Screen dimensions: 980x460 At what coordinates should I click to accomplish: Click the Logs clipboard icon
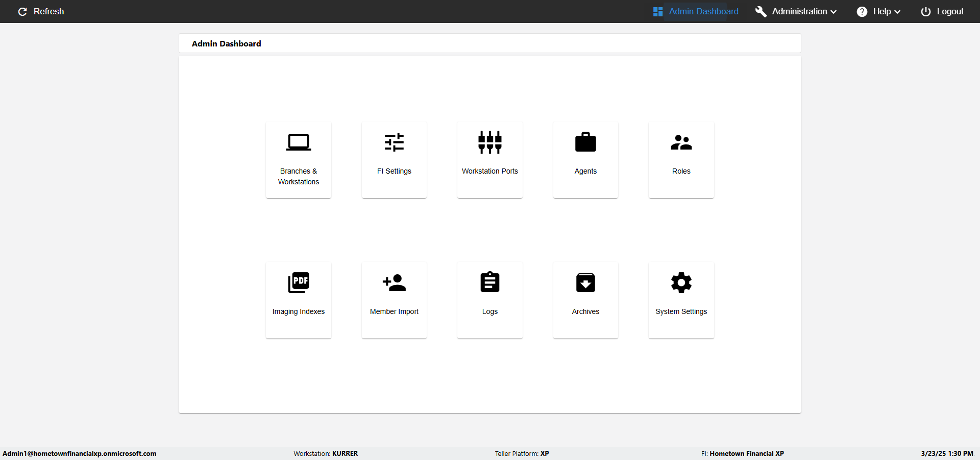pos(490,282)
